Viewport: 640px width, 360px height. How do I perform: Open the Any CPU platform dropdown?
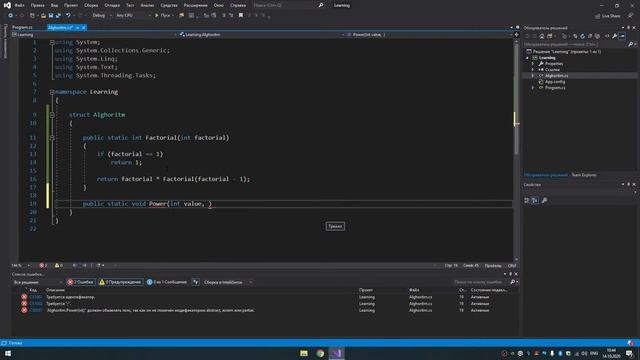pyautogui.click(x=133, y=16)
